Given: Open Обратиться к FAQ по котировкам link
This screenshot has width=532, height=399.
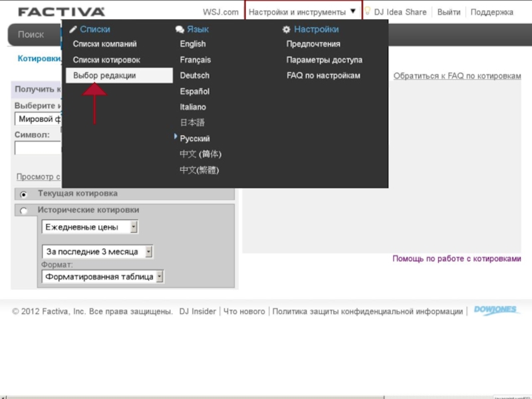Looking at the screenshot, I should (x=457, y=76).
